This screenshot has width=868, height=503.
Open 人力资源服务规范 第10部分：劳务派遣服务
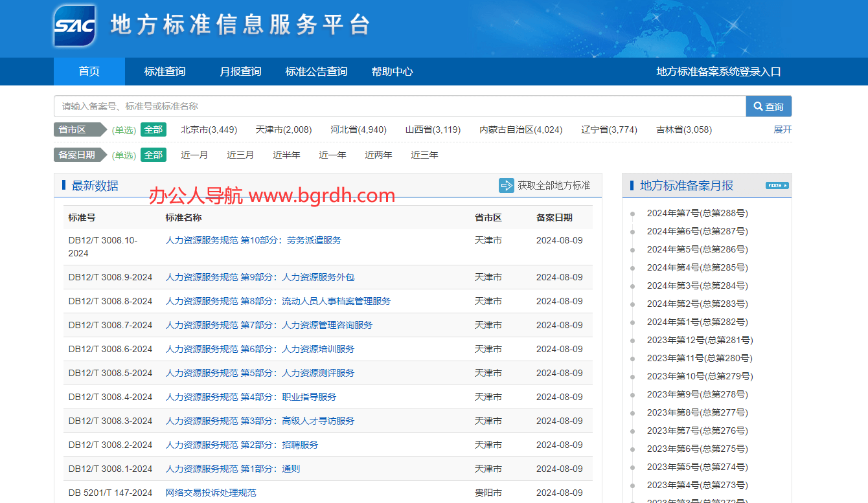coord(253,240)
